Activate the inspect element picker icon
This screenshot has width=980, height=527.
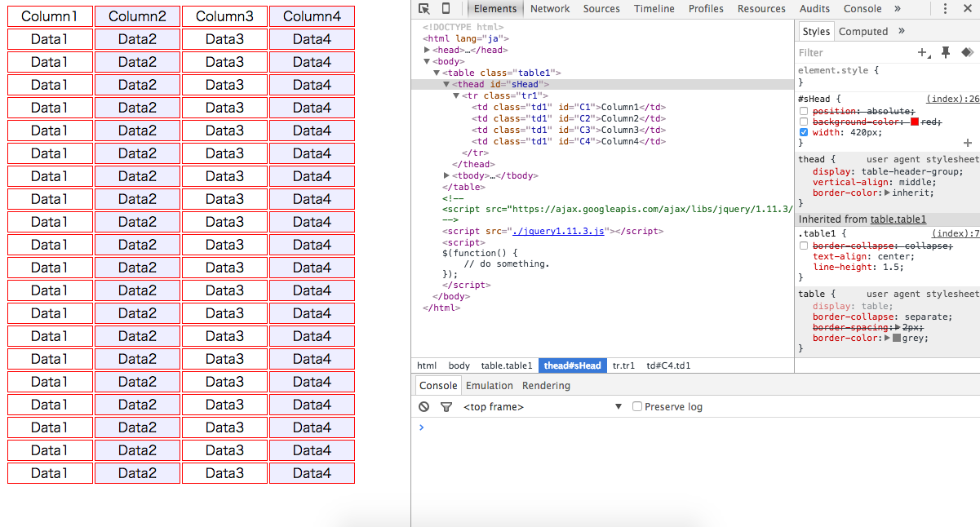(424, 9)
